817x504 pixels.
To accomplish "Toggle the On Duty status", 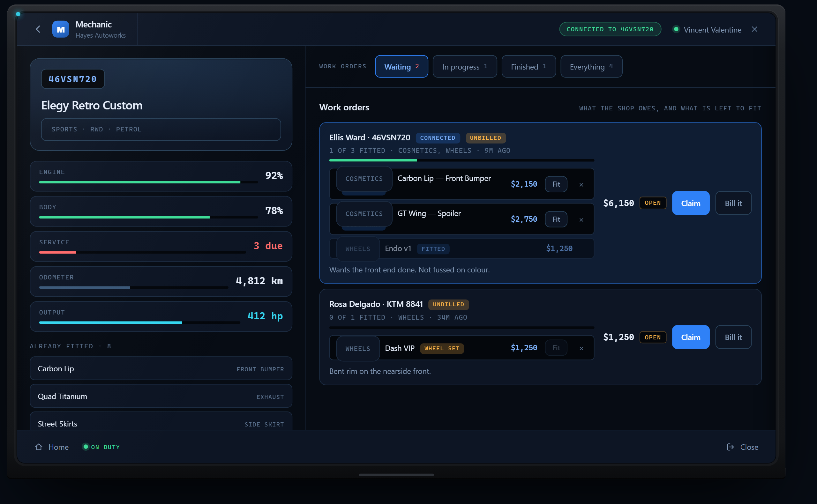I will click(x=101, y=447).
